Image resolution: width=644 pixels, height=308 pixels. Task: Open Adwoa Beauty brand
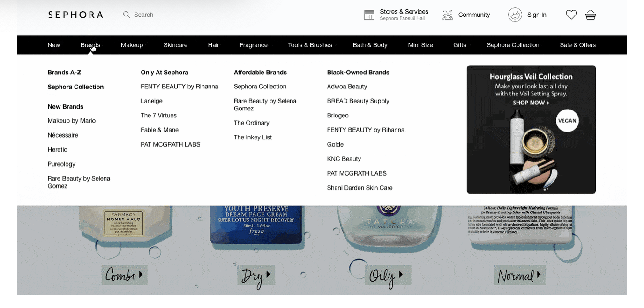click(x=347, y=87)
